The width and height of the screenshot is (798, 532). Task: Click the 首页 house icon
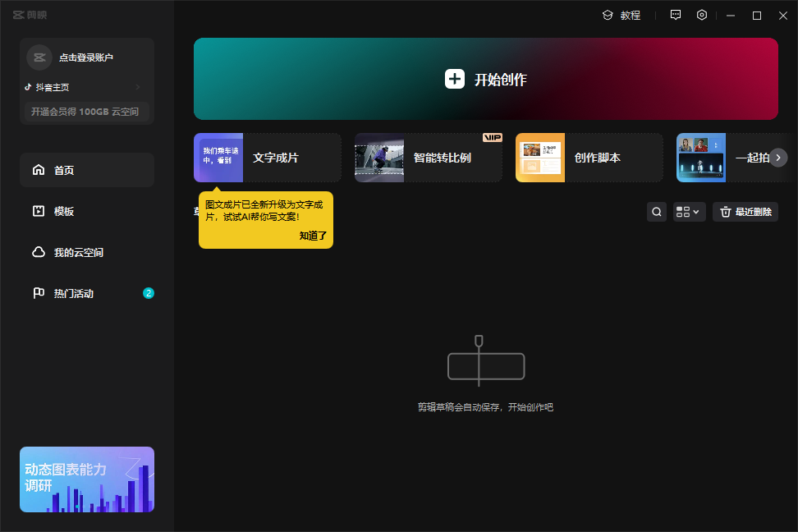[39, 169]
